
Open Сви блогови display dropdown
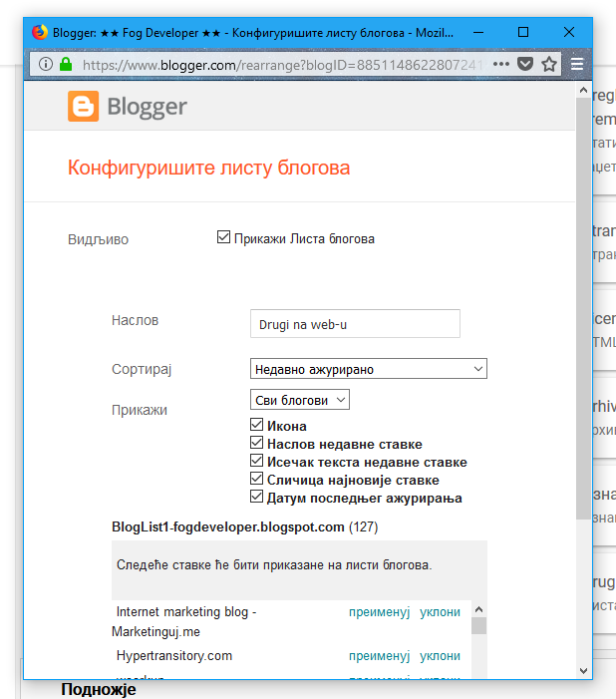300,400
